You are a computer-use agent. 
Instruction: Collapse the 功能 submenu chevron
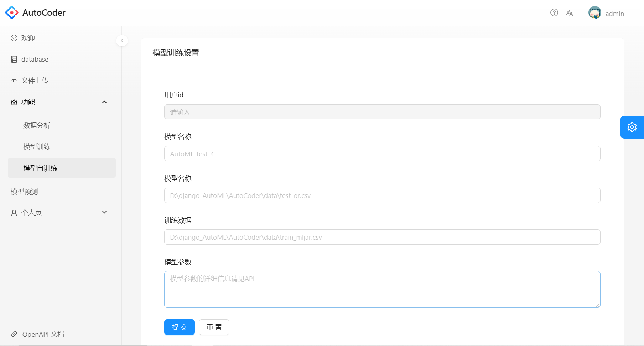click(104, 102)
